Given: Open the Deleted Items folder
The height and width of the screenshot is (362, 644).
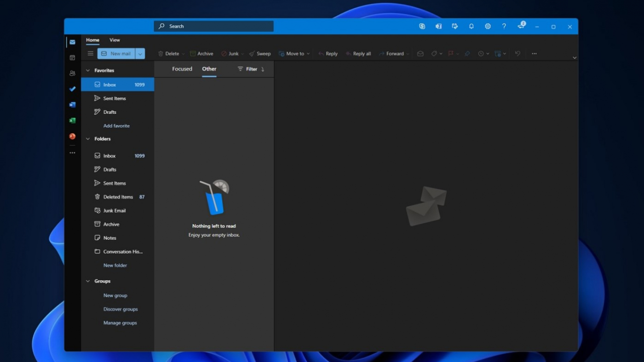Looking at the screenshot, I should click(118, 197).
